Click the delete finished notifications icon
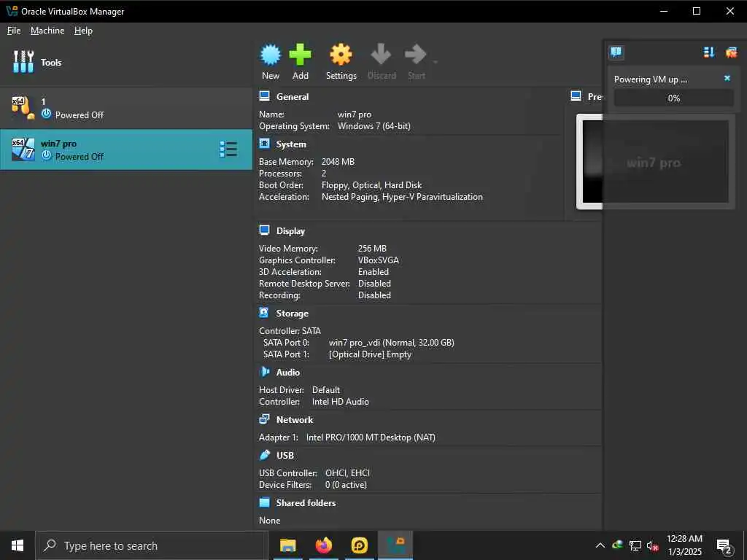 (731, 52)
